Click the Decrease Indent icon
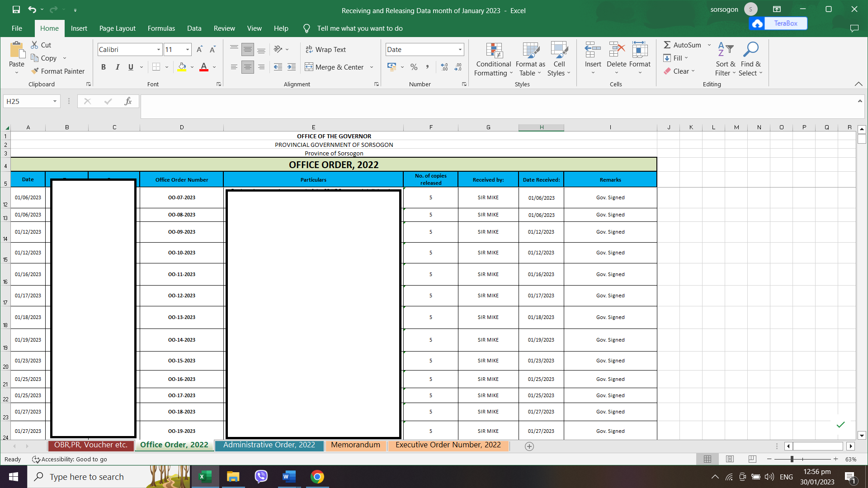The height and width of the screenshot is (488, 868). click(x=278, y=67)
